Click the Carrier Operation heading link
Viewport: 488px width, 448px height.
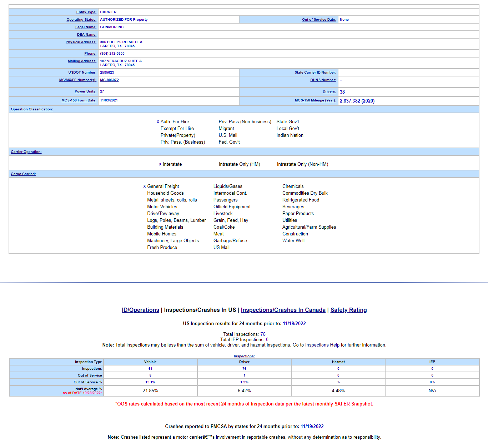pyautogui.click(x=26, y=152)
